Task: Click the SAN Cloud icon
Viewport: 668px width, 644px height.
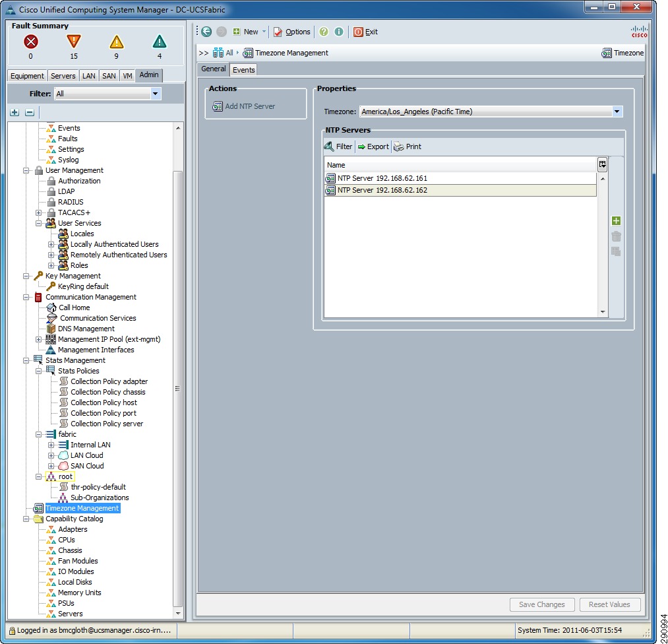Action: tap(63, 466)
